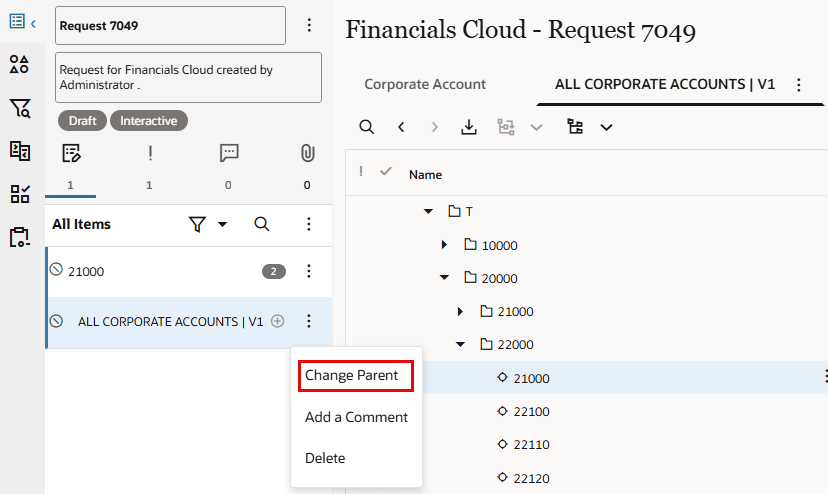Open actions menu for item 21000
The height and width of the screenshot is (494, 828).
coord(308,271)
